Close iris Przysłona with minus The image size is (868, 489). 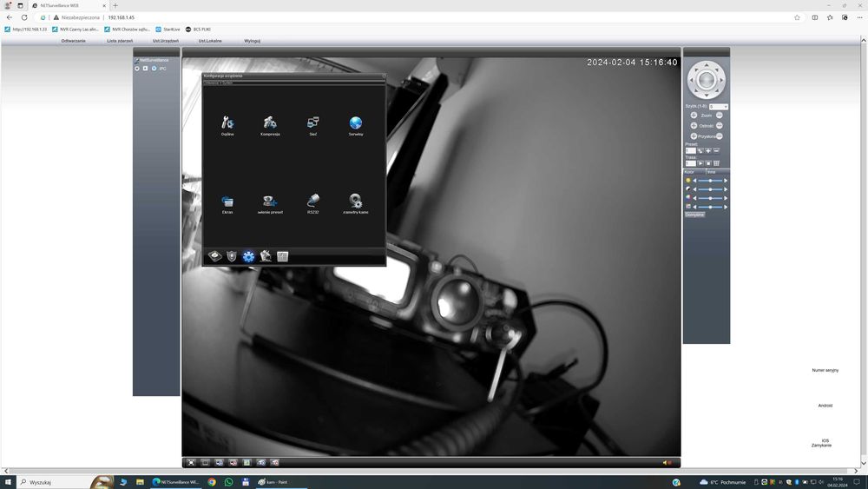(x=719, y=136)
